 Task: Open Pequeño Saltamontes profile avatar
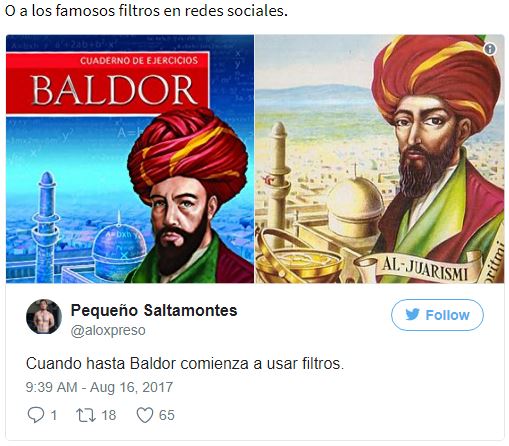[44, 316]
